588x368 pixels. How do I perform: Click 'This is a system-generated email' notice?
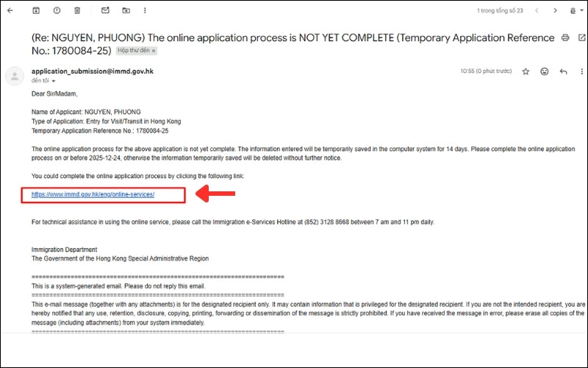[x=118, y=286]
